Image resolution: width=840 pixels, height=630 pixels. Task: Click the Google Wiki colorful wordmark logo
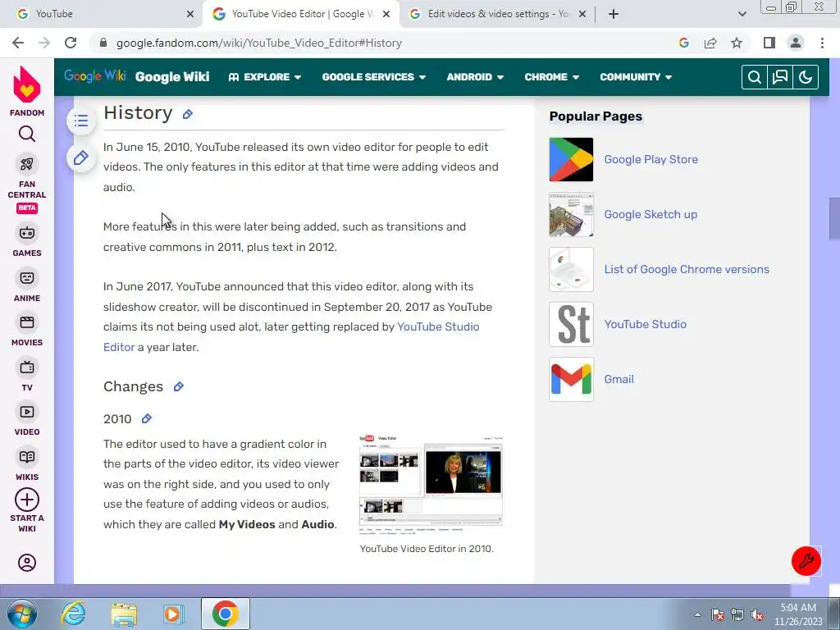[x=95, y=76]
